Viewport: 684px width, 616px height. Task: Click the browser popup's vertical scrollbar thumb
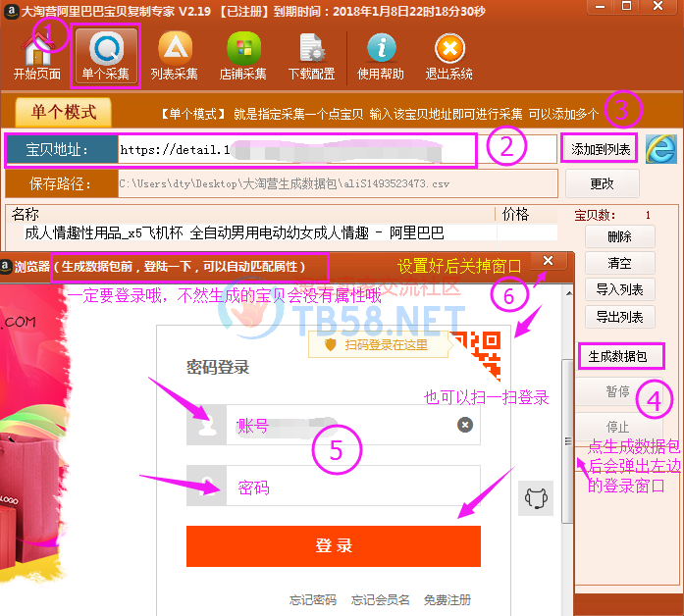tap(567, 440)
